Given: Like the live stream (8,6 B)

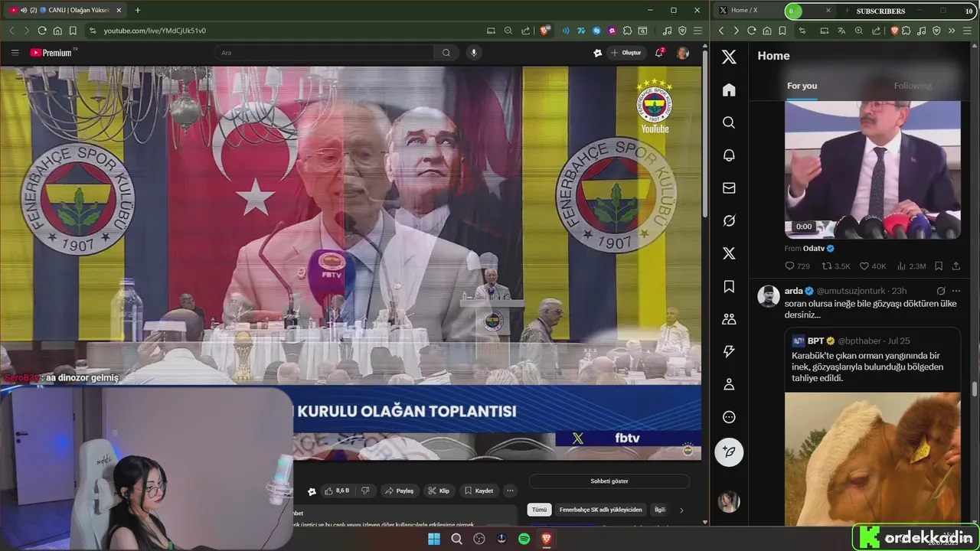Looking at the screenshot, I should tap(337, 491).
